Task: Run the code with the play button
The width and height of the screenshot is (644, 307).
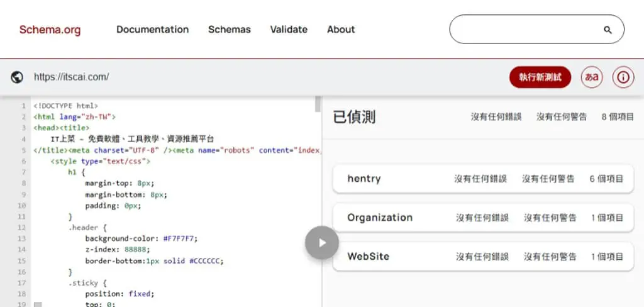Action: 321,242
